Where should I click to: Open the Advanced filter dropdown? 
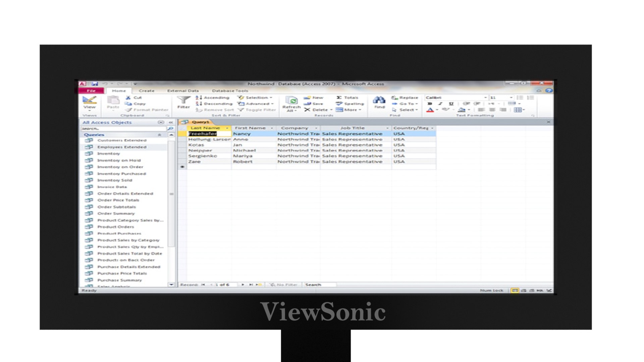tap(256, 104)
